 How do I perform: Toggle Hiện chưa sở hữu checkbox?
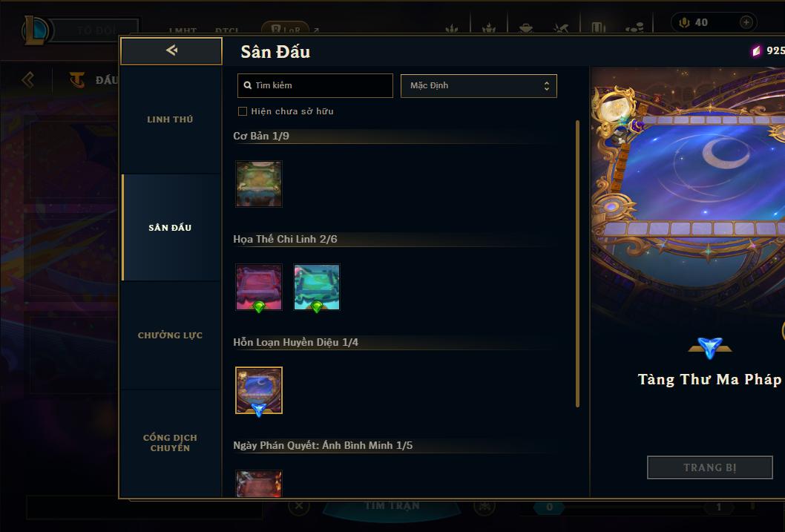tap(243, 111)
